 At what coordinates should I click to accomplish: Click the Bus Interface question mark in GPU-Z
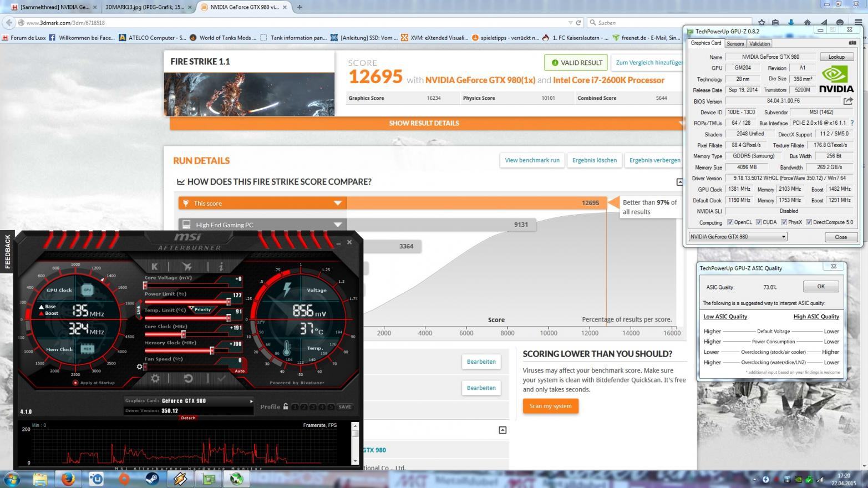tap(852, 123)
